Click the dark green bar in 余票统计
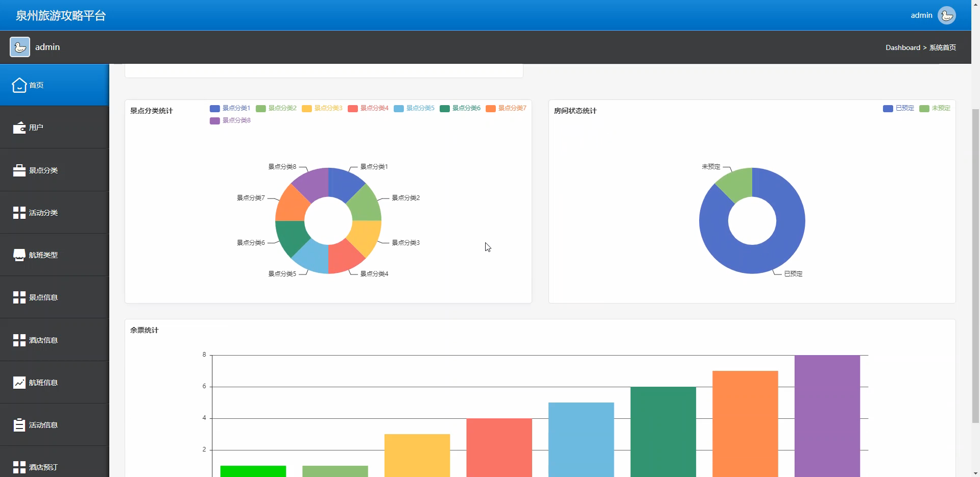The image size is (980, 477). [663, 432]
